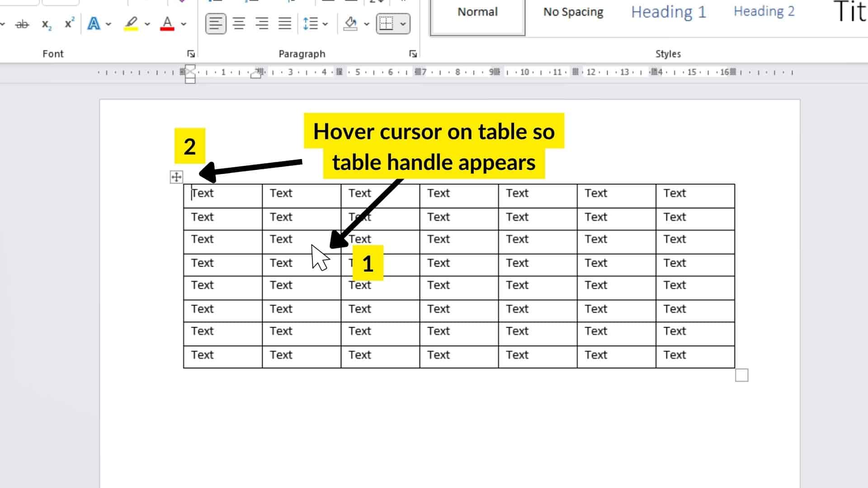The height and width of the screenshot is (488, 868).
Task: Toggle the subscript formatting button
Action: pyautogui.click(x=47, y=23)
